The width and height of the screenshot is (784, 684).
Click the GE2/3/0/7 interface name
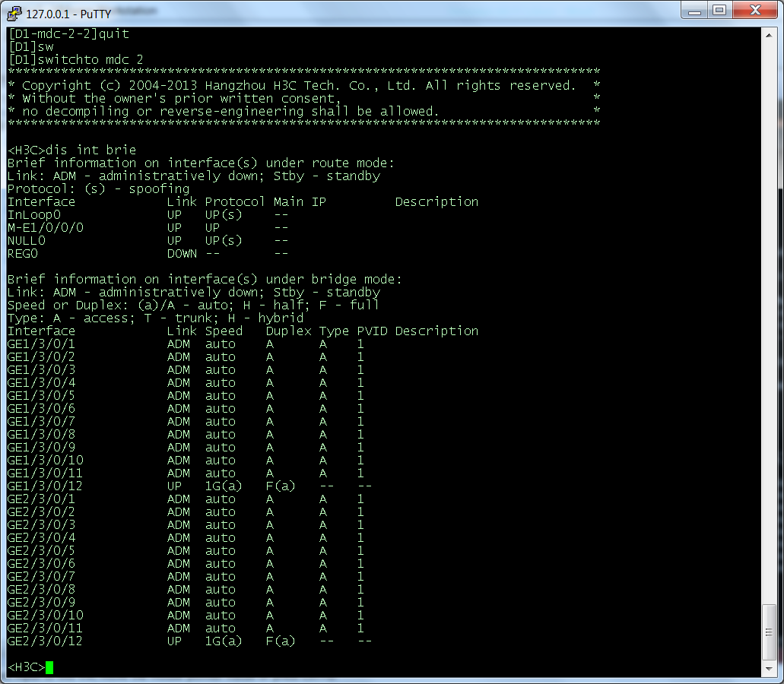(42, 577)
